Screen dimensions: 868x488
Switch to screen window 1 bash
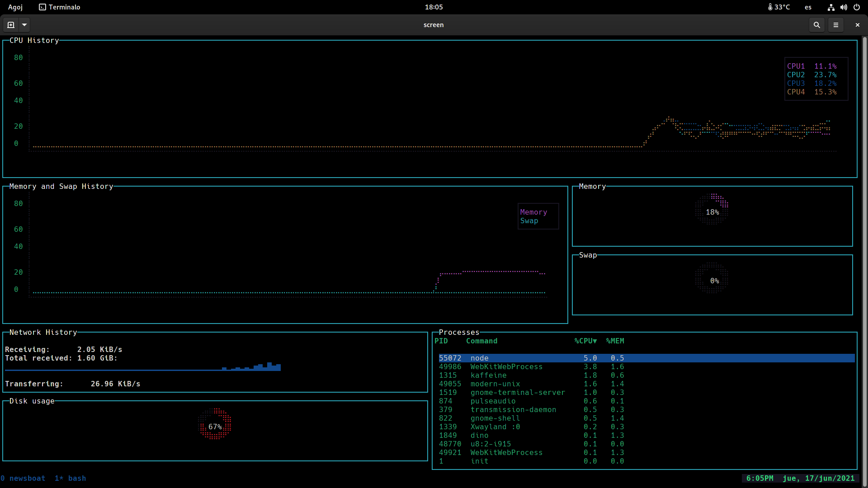point(71,478)
